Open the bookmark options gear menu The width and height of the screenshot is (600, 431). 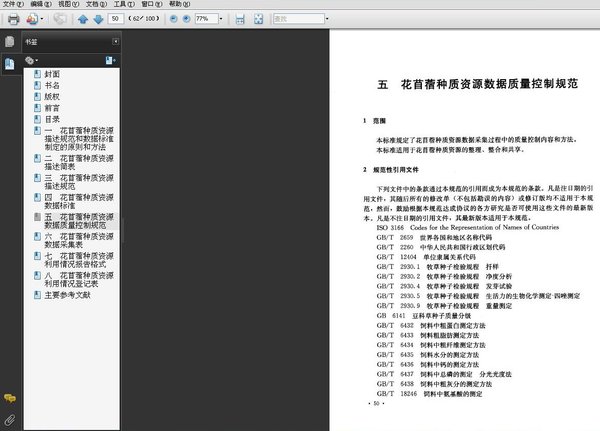[x=31, y=60]
